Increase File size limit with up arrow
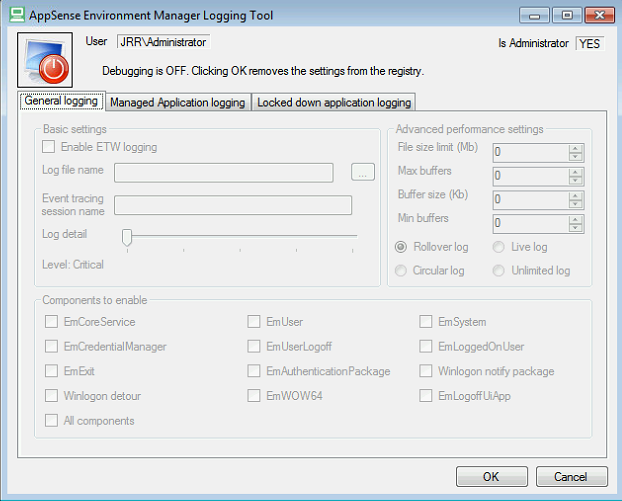Viewport: 622px width, 501px height. (x=575, y=149)
